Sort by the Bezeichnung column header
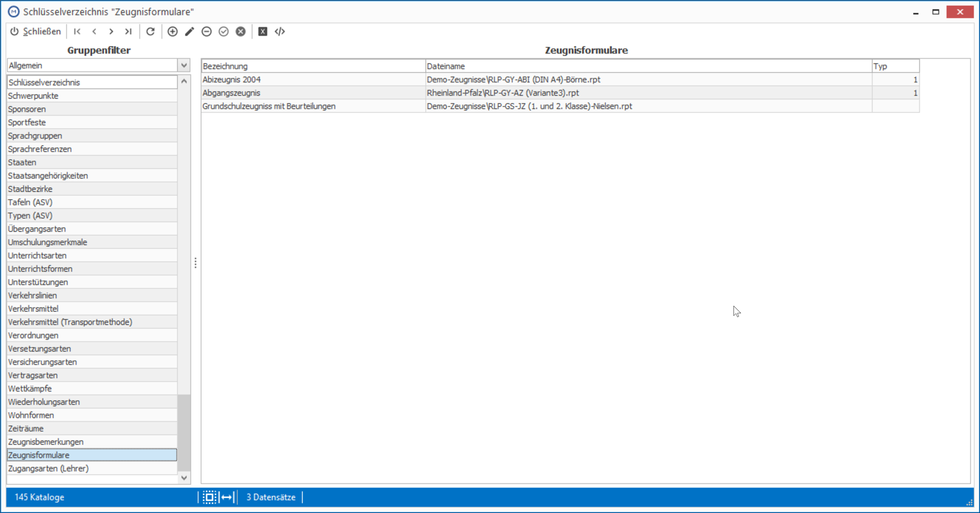Screen dimensions: 980x513 [x=313, y=66]
